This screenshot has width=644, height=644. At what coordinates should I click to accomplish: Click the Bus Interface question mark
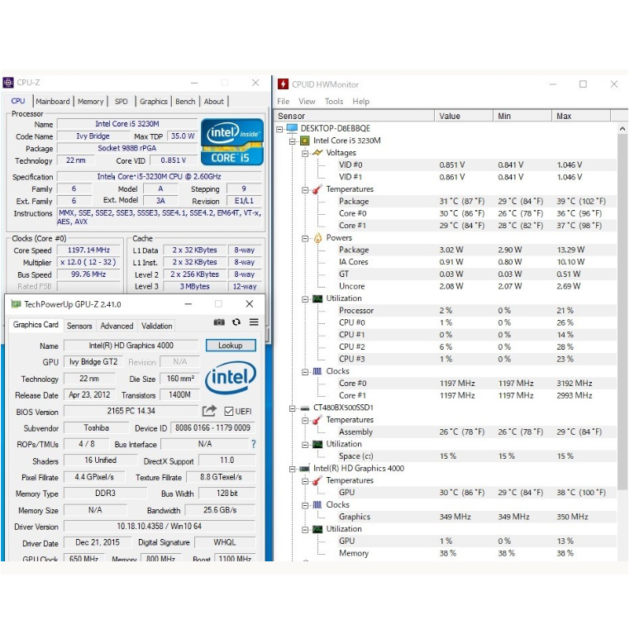click(253, 444)
